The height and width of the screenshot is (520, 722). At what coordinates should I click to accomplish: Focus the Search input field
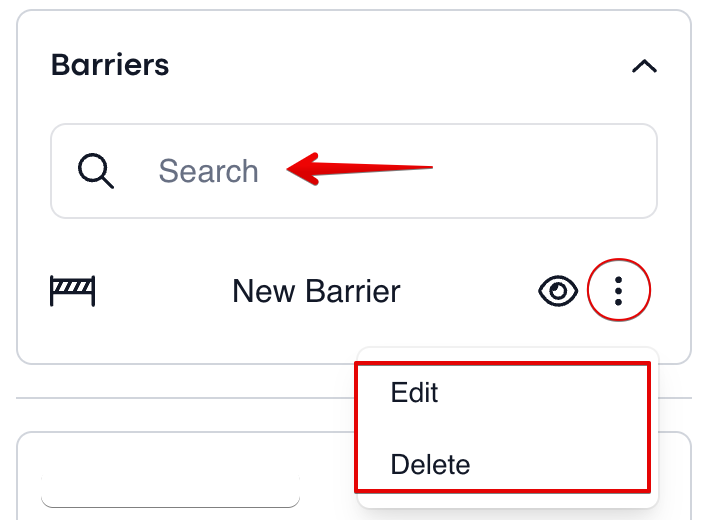[354, 171]
